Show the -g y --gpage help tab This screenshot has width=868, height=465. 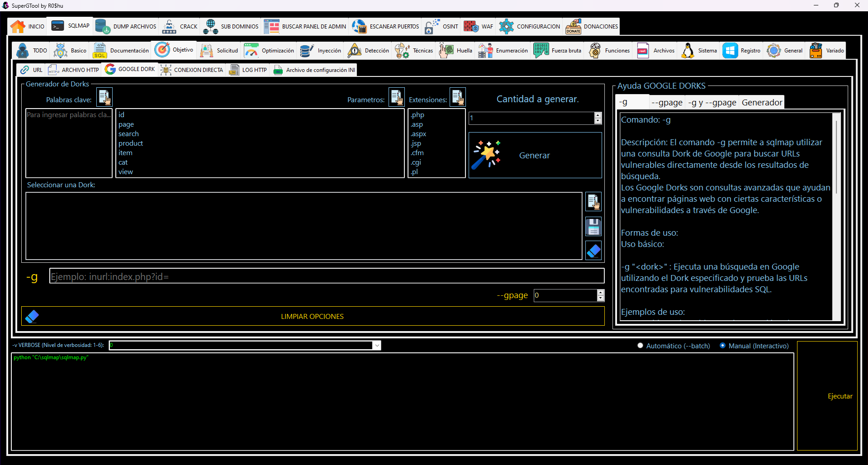(x=712, y=103)
